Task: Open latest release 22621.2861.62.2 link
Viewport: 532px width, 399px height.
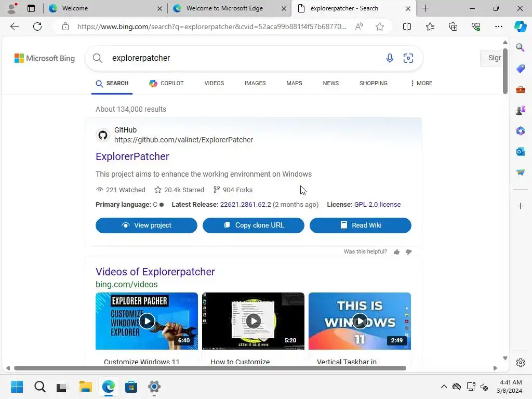Action: (246, 205)
